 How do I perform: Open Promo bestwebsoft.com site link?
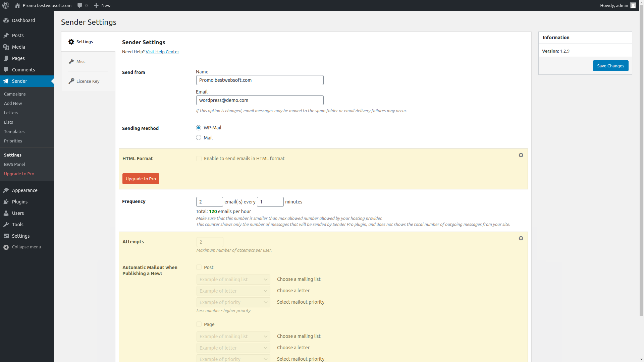point(43,5)
